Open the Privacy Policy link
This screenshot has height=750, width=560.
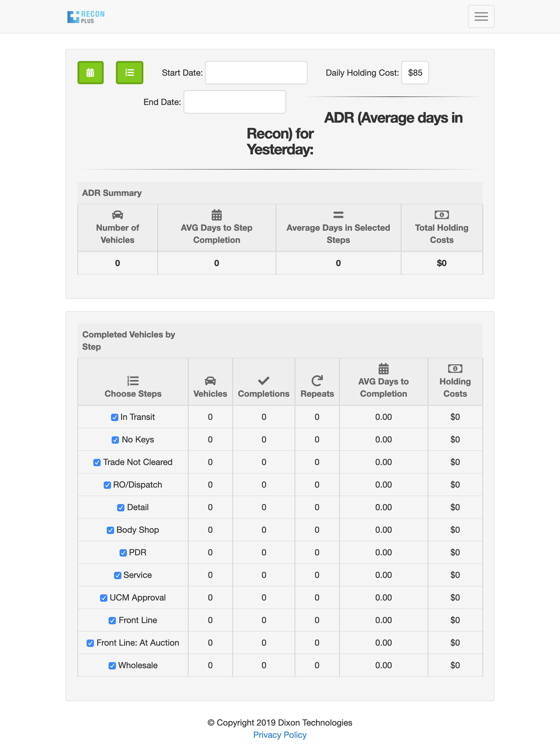[x=280, y=735]
